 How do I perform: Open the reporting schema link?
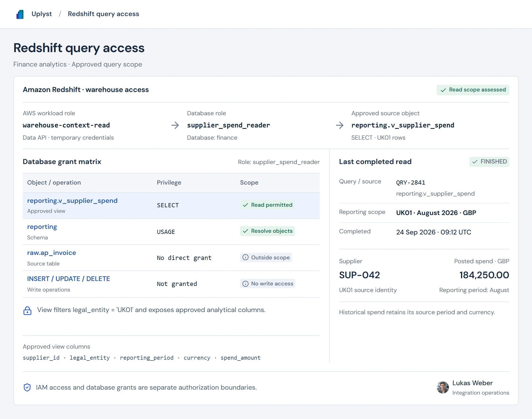pos(42,227)
